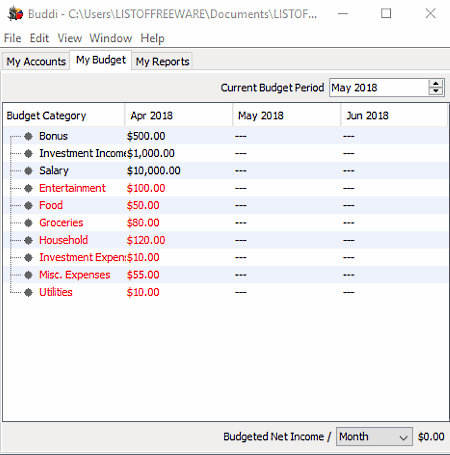This screenshot has height=455, width=450.
Task: Click the bullet icon beside Utilities
Action: tap(29, 292)
